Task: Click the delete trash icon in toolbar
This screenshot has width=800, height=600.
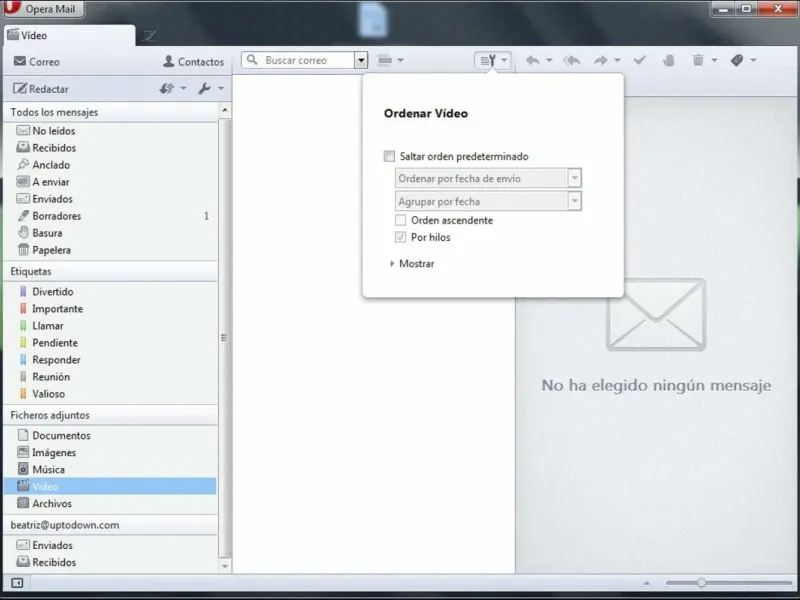Action: (698, 60)
